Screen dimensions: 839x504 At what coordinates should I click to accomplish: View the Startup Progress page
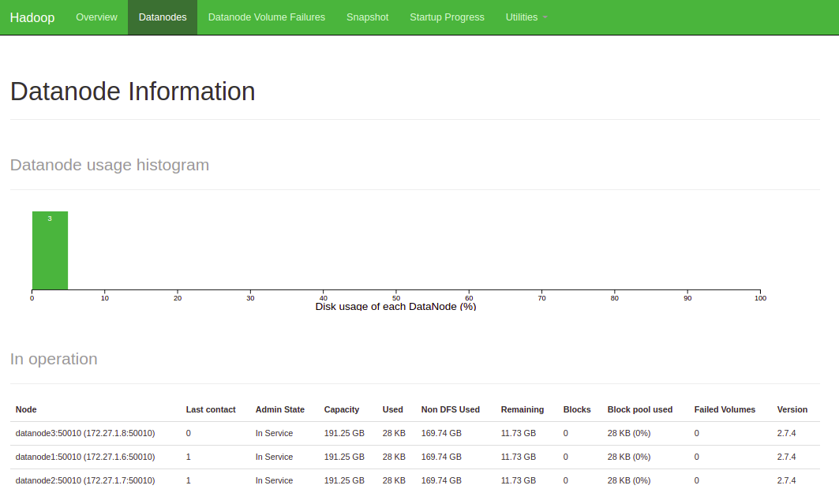(447, 17)
